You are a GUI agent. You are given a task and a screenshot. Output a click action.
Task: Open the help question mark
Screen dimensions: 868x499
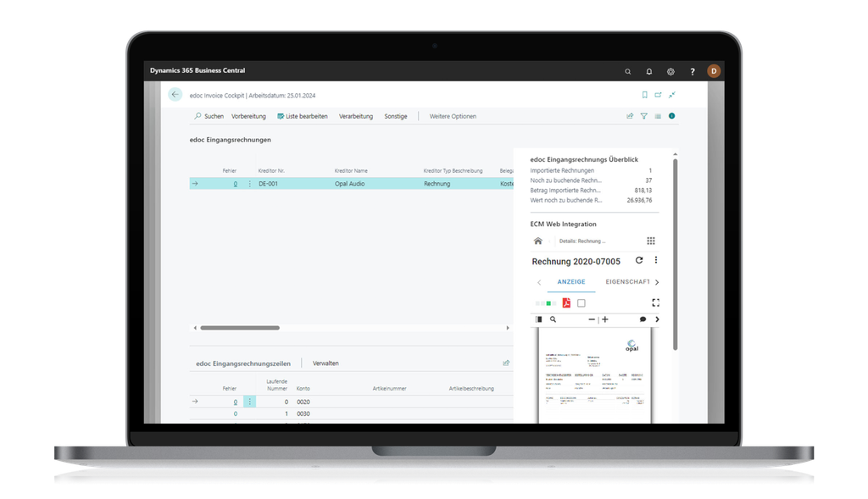692,71
